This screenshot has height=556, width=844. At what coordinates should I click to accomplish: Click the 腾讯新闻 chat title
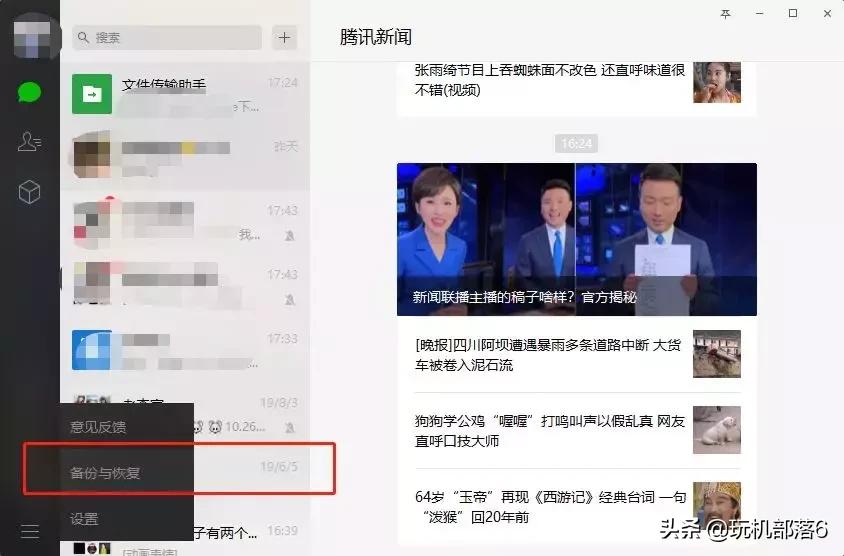[x=376, y=37]
